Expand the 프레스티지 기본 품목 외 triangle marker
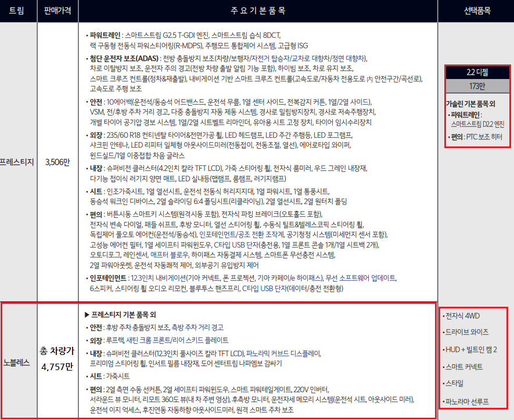Image resolution: width=514 pixels, height=420 pixels. 88,314
